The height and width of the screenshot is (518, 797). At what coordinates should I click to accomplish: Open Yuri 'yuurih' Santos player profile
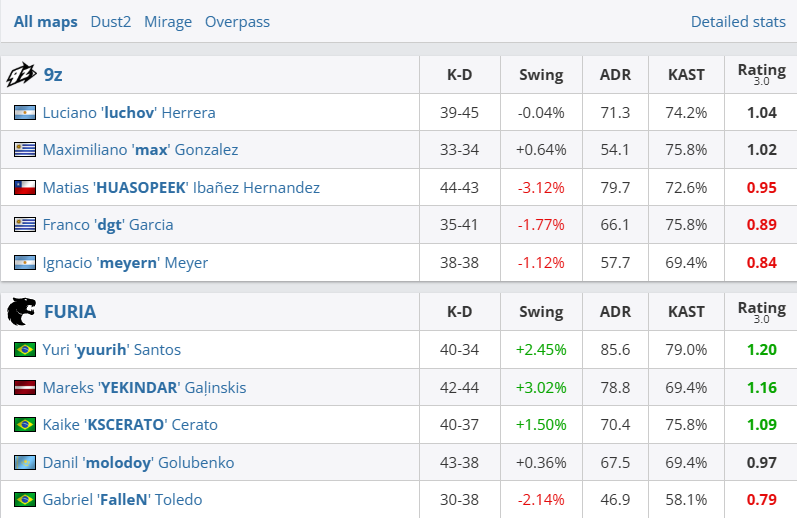point(112,350)
